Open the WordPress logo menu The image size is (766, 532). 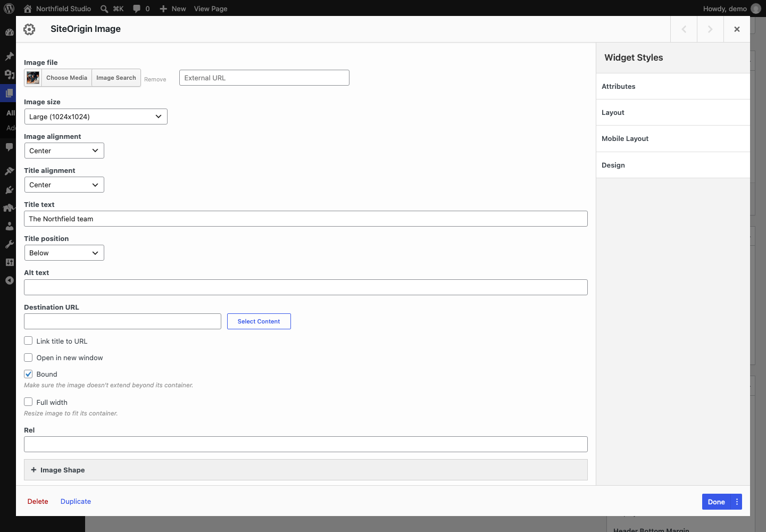9,9
